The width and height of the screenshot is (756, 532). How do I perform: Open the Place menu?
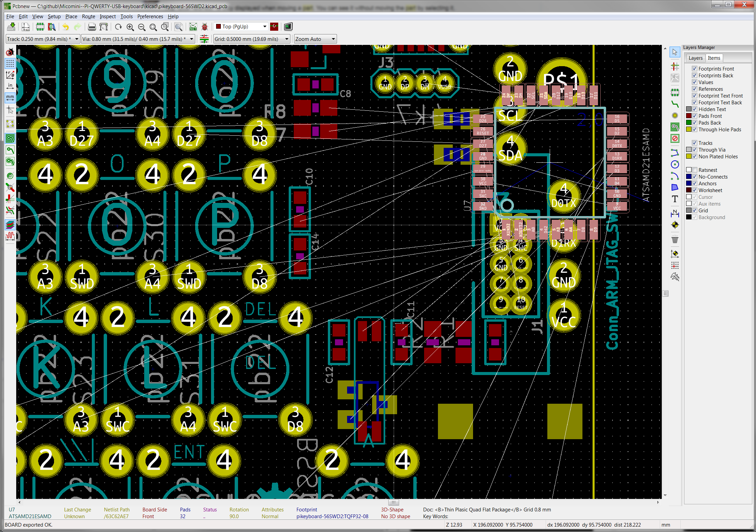click(71, 16)
